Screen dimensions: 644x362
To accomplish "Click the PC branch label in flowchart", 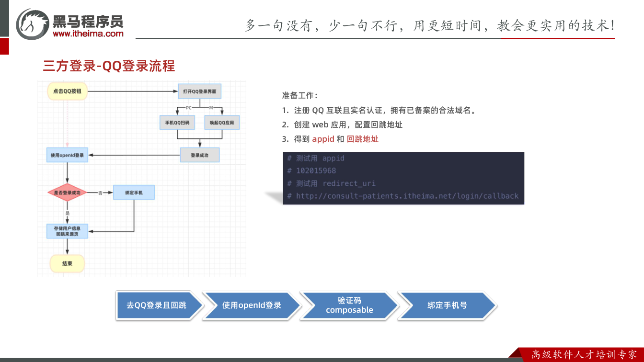I will [x=189, y=108].
